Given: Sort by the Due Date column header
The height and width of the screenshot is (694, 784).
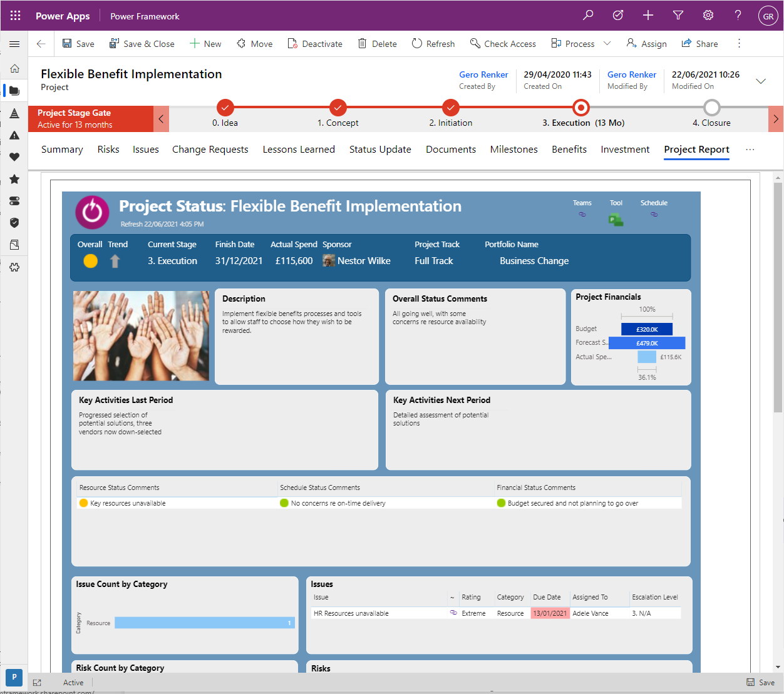Looking at the screenshot, I should click(x=547, y=597).
